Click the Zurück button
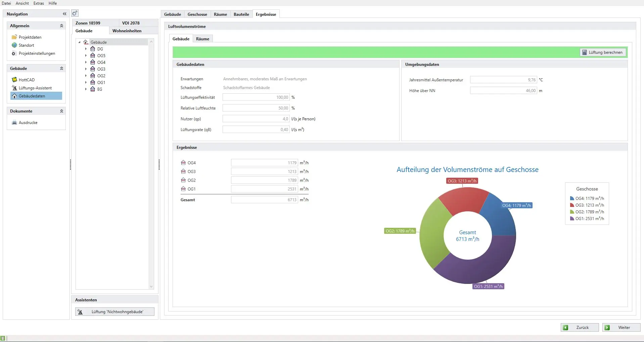 point(580,328)
